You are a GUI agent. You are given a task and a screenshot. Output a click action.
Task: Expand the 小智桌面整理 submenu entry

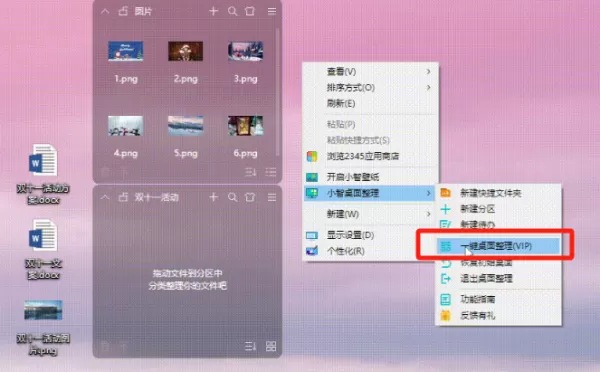point(370,193)
